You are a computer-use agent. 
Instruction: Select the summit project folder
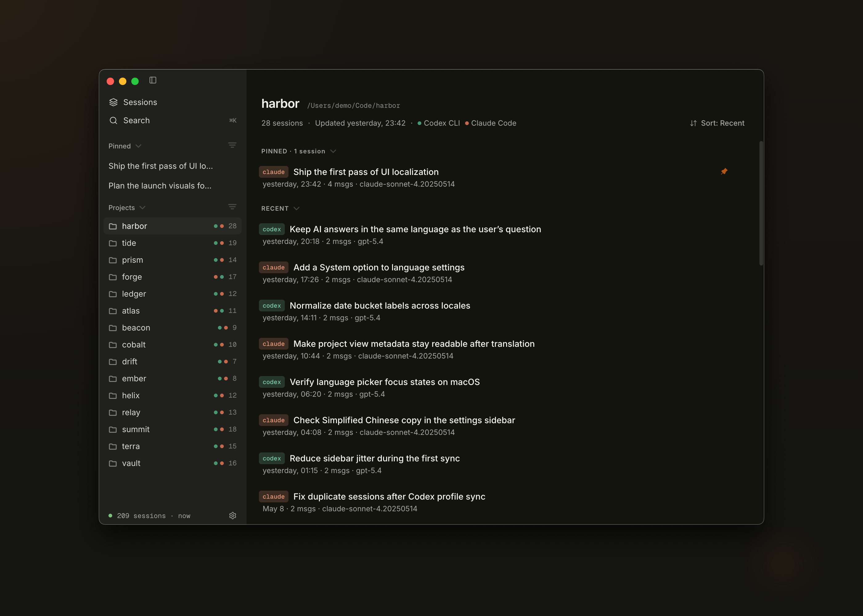point(173,429)
